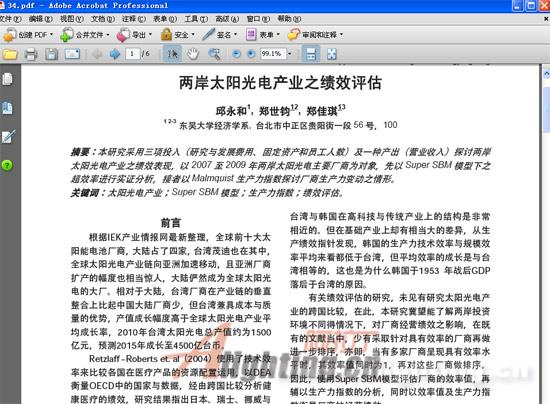This screenshot has height=404, width=550.
Task: Click the Open folder icon
Action: coord(10,54)
